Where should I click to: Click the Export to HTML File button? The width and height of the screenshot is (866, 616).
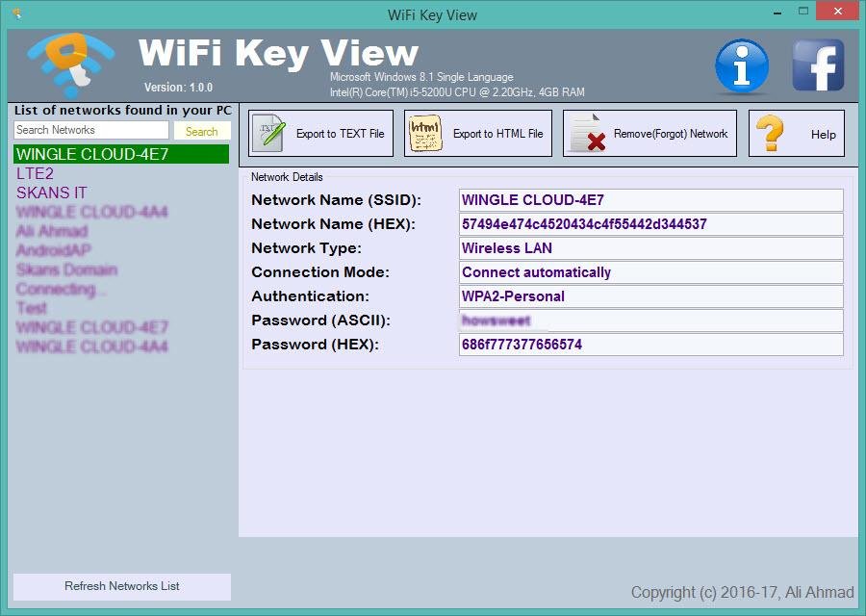pos(478,133)
